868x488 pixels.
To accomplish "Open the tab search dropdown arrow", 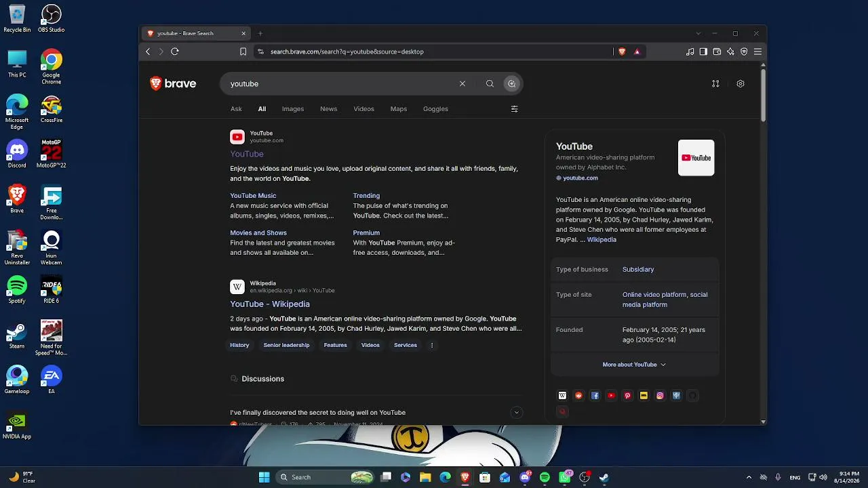I will tap(698, 33).
